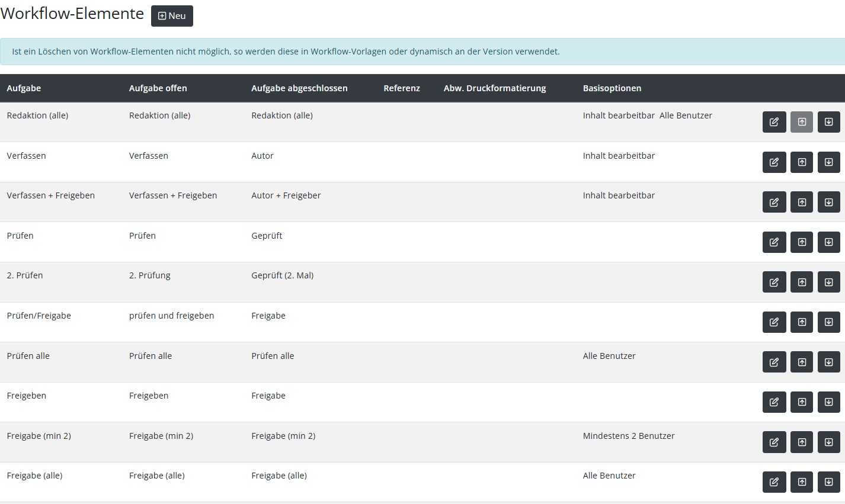Click the 'Aufgabe' column header

pyautogui.click(x=24, y=88)
